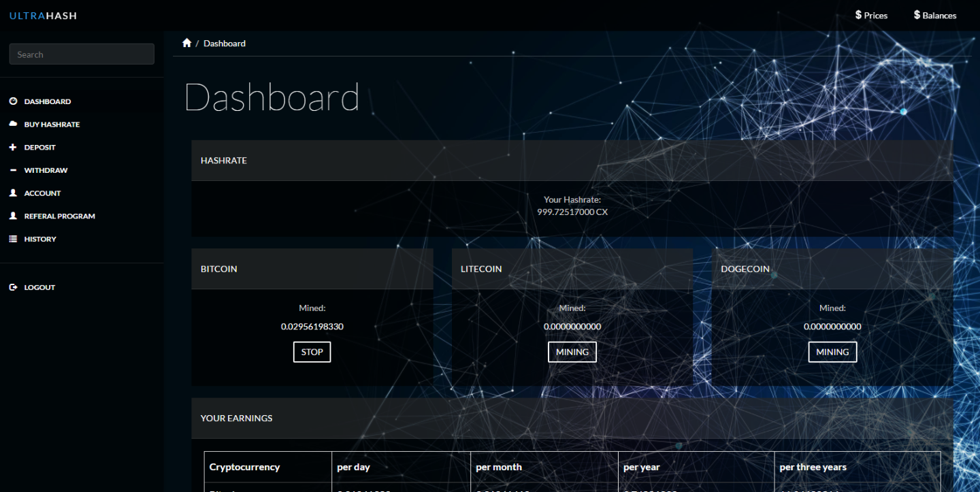980x492 pixels.
Task: Select the Dashboard breadcrumb link
Action: [x=225, y=44]
